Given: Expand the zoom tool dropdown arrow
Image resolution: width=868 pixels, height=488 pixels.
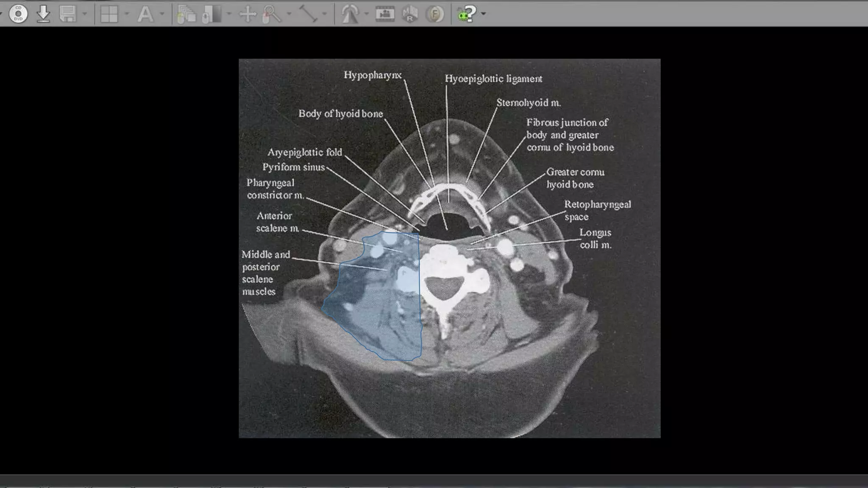Looking at the screenshot, I should click(x=289, y=14).
